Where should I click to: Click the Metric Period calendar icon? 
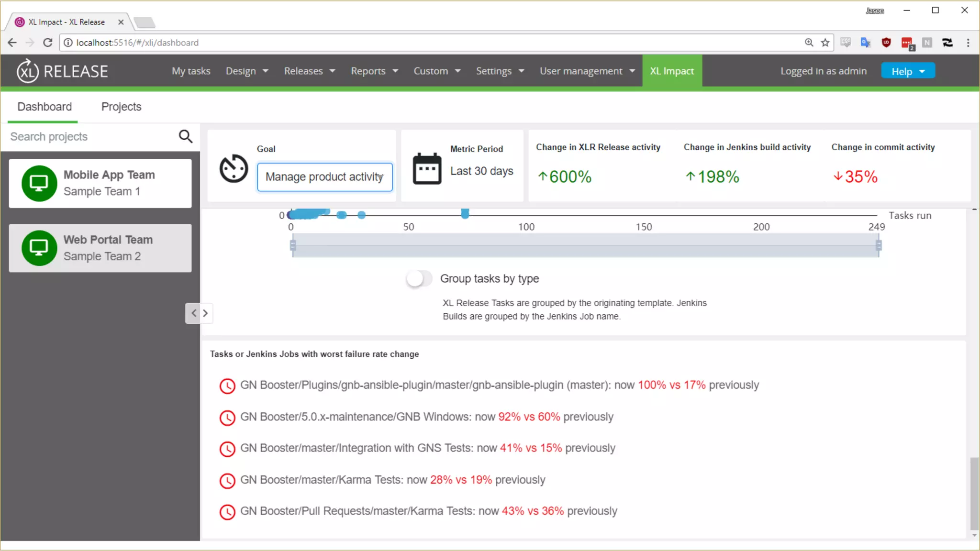pyautogui.click(x=427, y=168)
